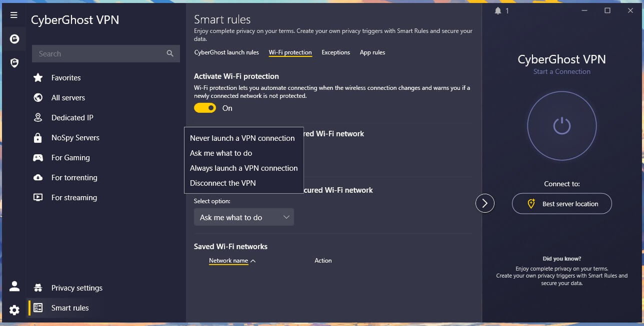Click the search magnifier icon
This screenshot has height=326, width=644.
[x=170, y=53]
